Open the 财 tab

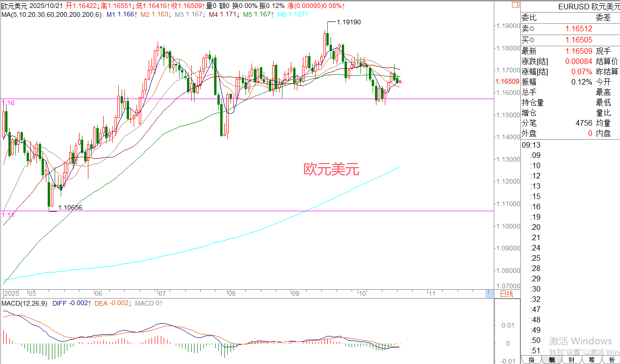click(x=572, y=360)
